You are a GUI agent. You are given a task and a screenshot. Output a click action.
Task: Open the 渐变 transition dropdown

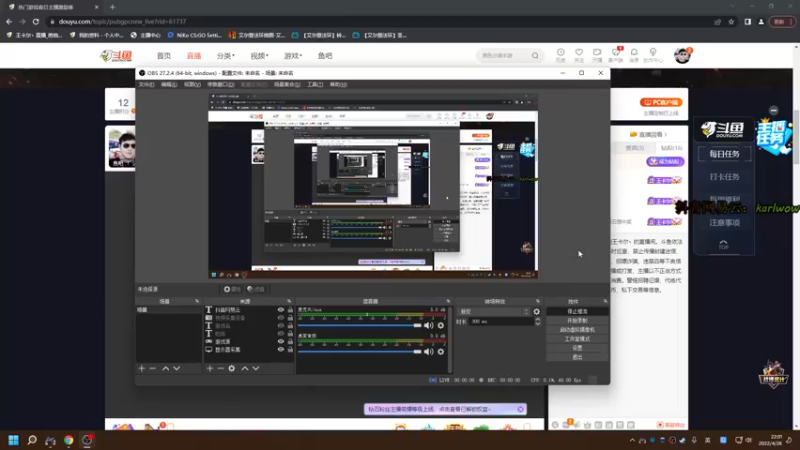(x=494, y=312)
